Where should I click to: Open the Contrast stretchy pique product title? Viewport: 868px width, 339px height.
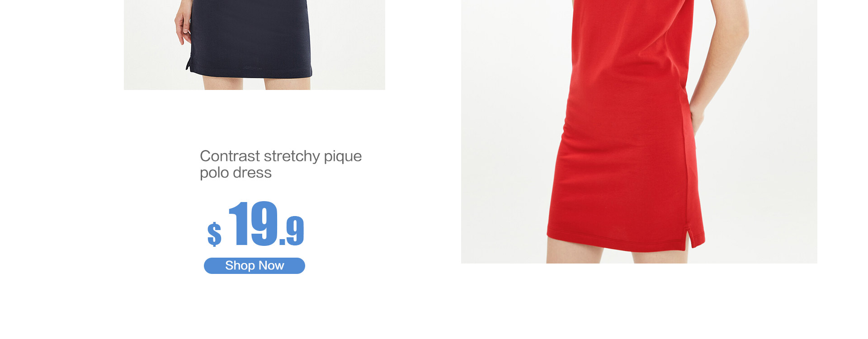281,164
